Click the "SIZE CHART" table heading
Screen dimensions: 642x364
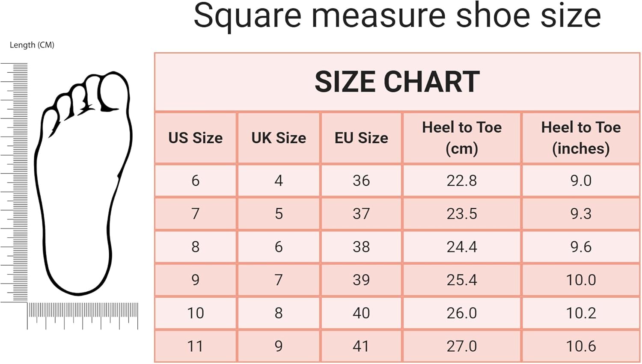[397, 82]
